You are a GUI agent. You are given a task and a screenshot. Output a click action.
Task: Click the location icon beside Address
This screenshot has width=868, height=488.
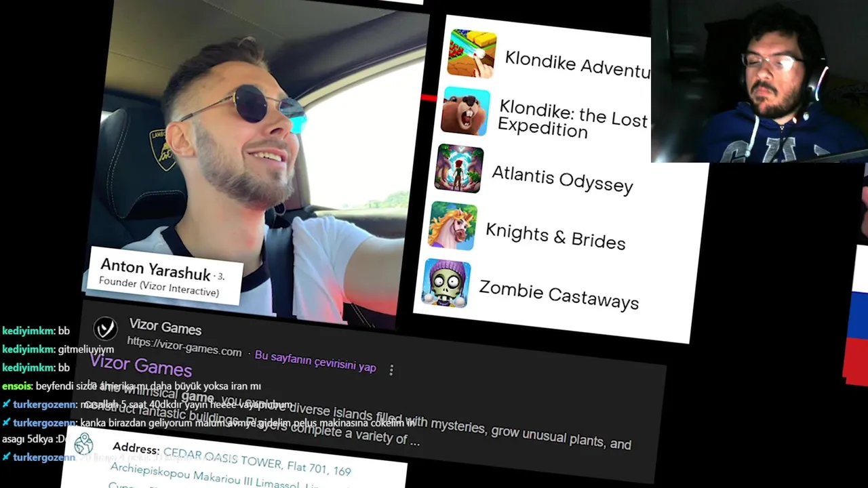83,444
